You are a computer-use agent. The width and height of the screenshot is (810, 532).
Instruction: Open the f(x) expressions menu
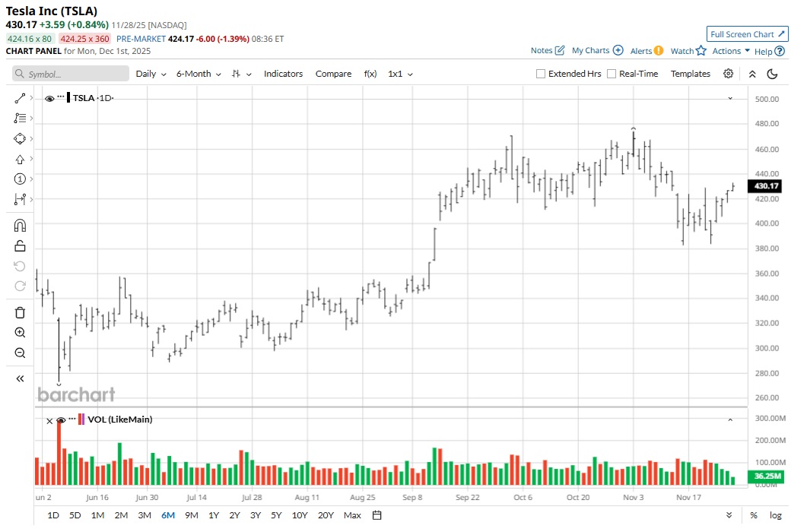pos(370,74)
